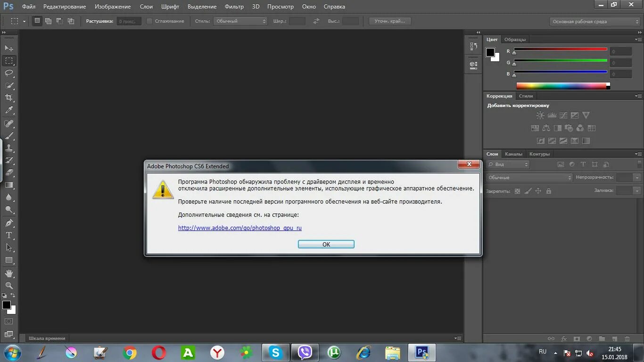Click OK in the Photoshop warning dialog

(x=326, y=244)
